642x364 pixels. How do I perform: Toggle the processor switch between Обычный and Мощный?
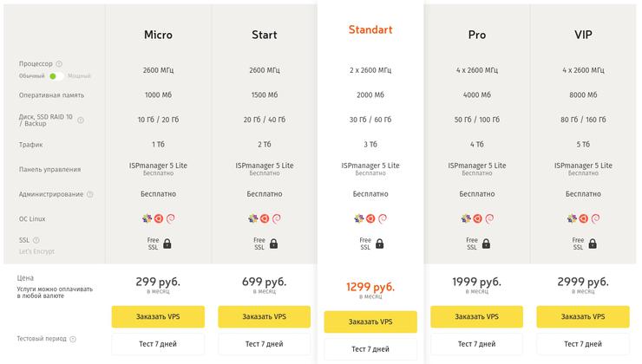[56, 76]
